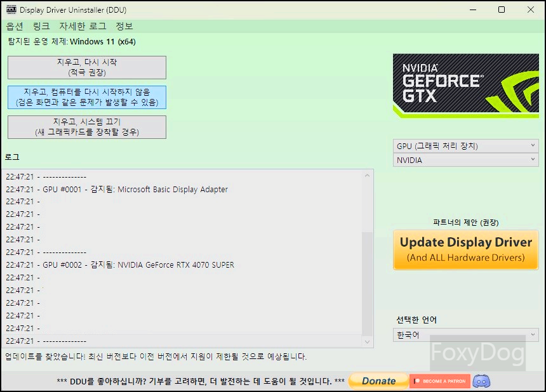Viewport: 546px width, 392px height.
Task: Click the update-found status message text
Action: coord(156,356)
